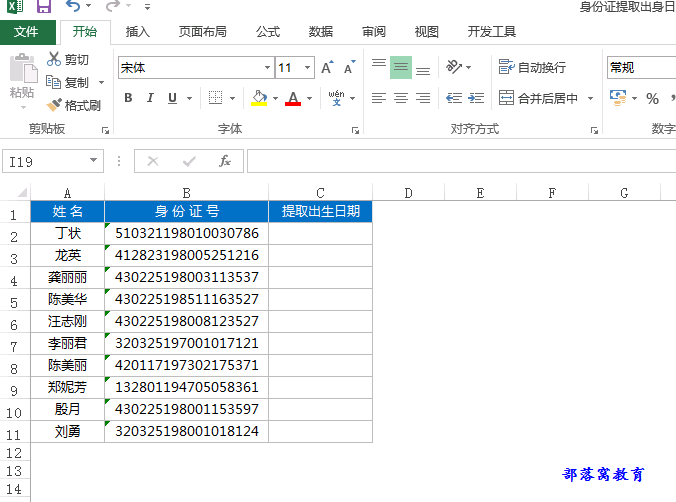Click the Format Painter brush icon
The image size is (676, 502).
54,105
